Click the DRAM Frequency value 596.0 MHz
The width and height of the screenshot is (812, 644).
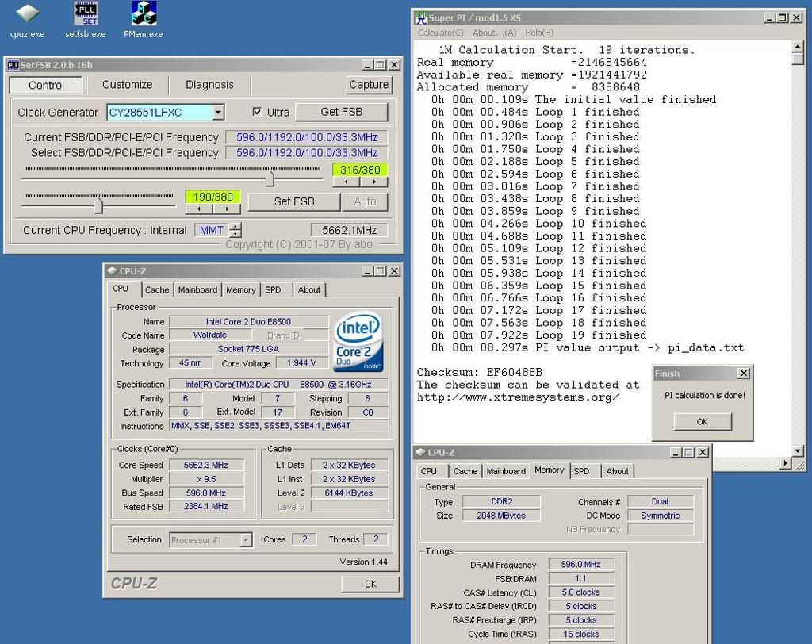point(581,564)
